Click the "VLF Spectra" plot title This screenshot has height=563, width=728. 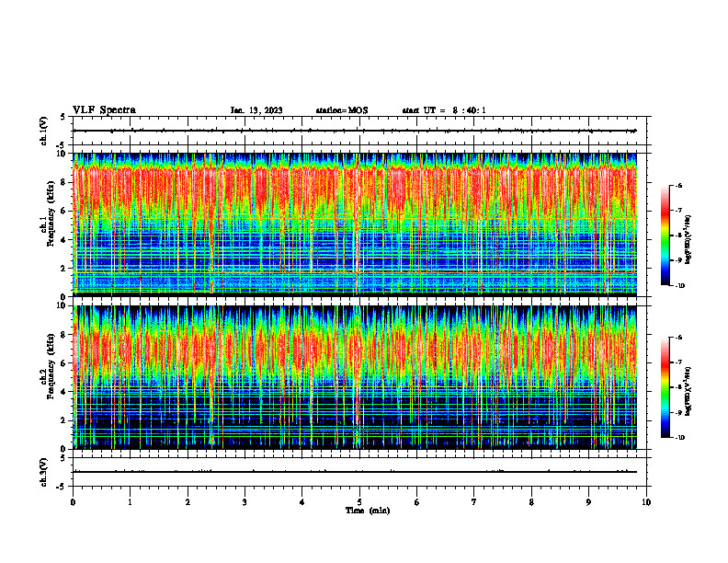pos(104,110)
